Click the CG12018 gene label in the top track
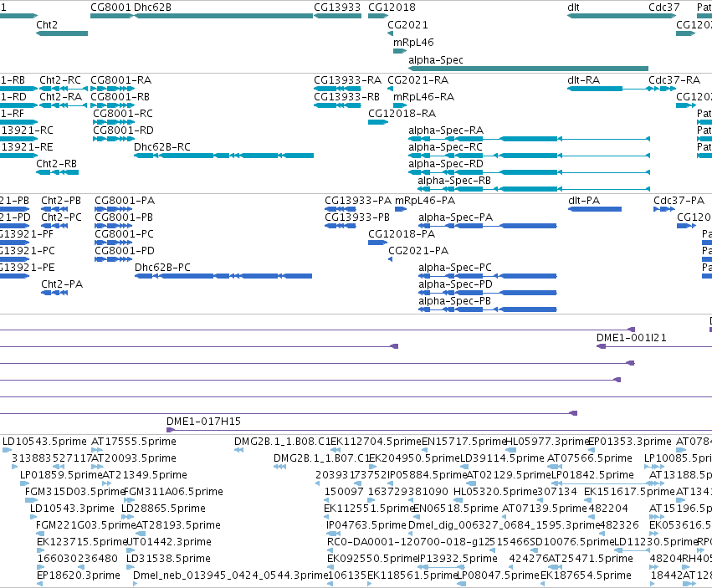This screenshot has width=712, height=588. (392, 8)
